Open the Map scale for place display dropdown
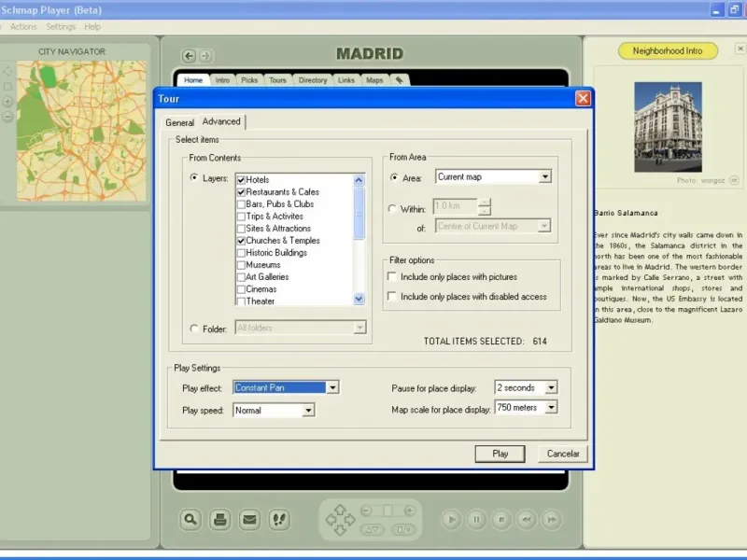 pos(550,408)
